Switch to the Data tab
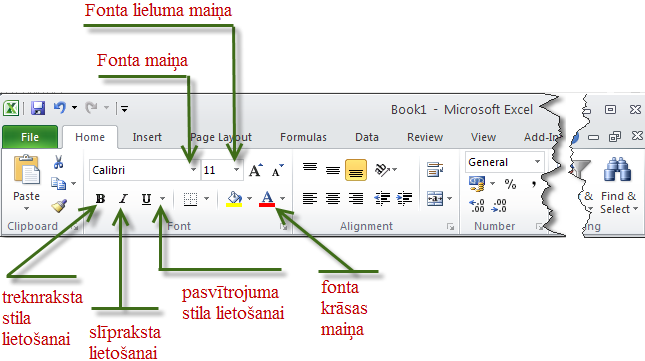The image size is (645, 361). coord(367,137)
